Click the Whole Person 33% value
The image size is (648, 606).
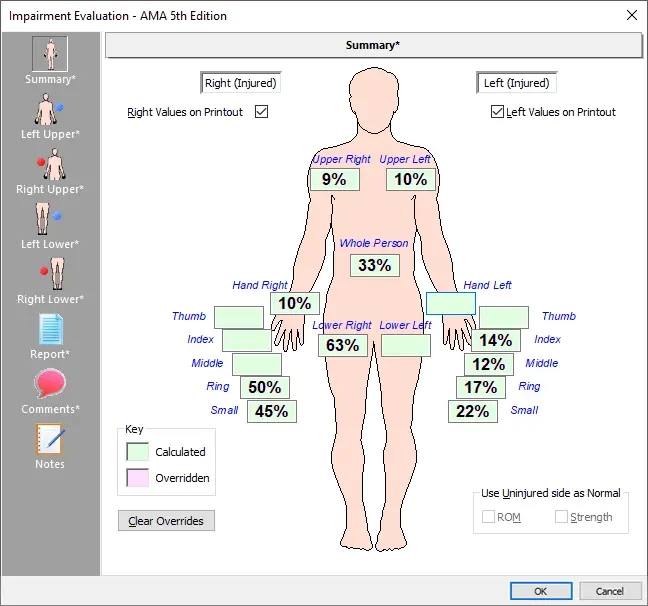(375, 265)
